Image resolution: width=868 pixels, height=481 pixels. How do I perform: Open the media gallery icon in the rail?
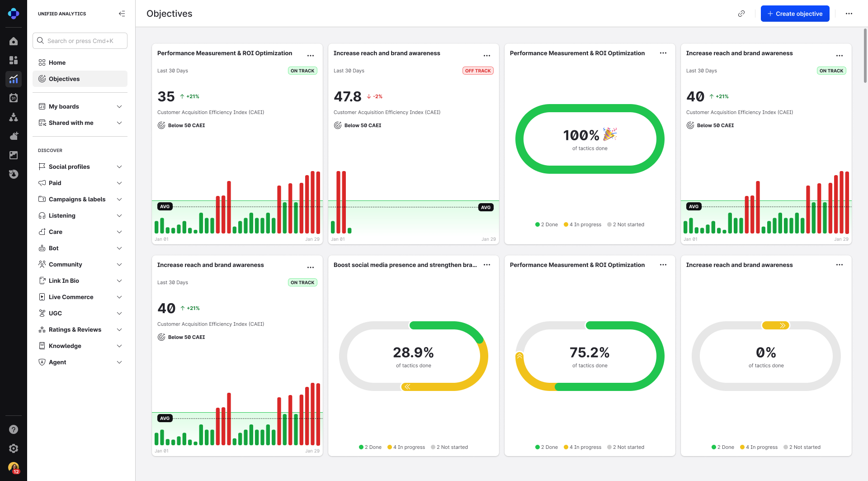(14, 155)
